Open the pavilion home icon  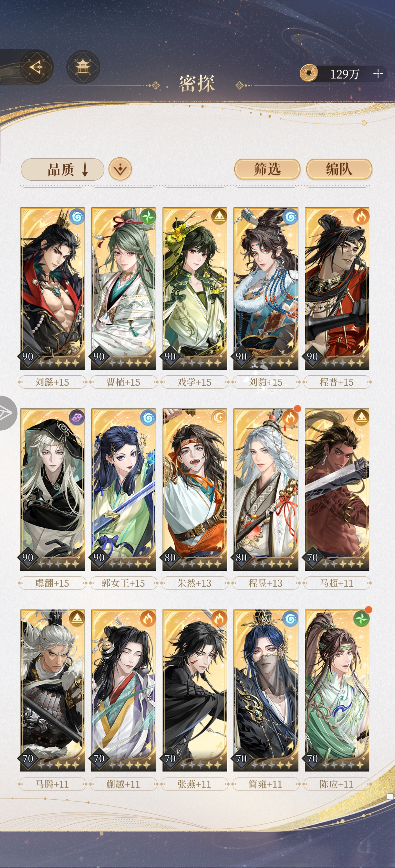coord(83,67)
